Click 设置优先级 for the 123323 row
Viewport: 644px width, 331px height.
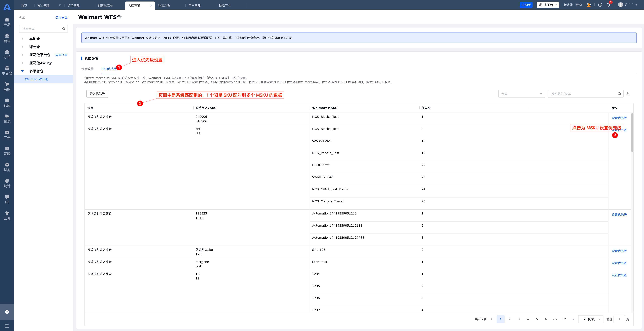point(619,215)
